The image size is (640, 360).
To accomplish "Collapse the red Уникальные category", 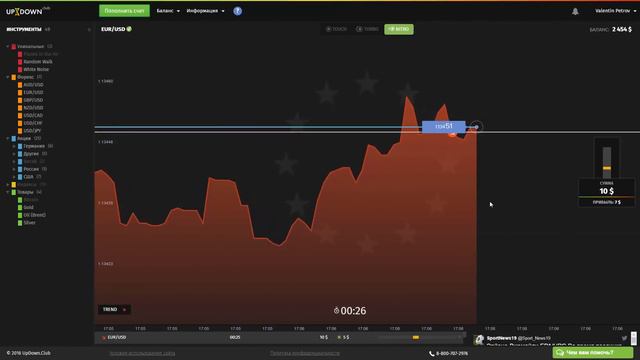I will pyautogui.click(x=8, y=47).
